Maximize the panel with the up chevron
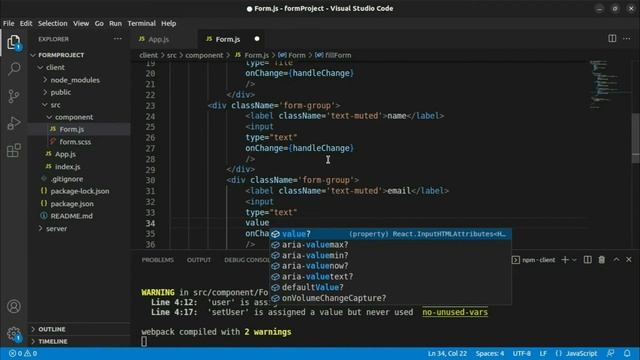This screenshot has width=640, height=360. tap(616, 260)
